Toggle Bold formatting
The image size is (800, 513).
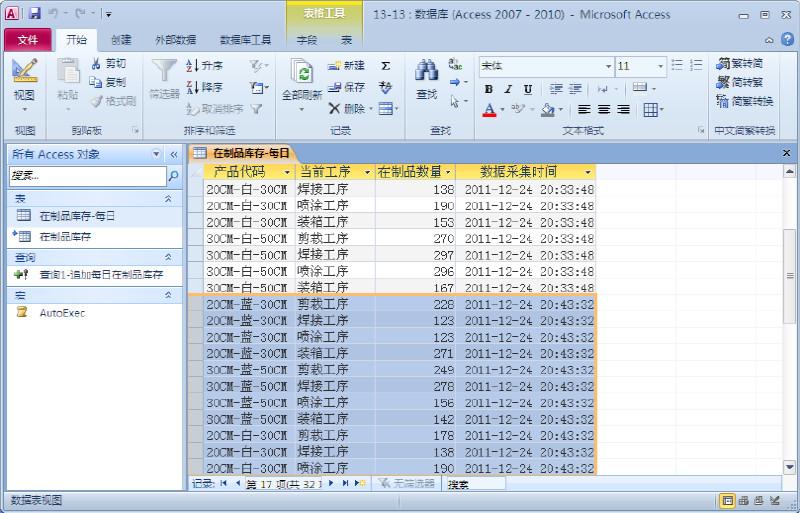coord(488,89)
